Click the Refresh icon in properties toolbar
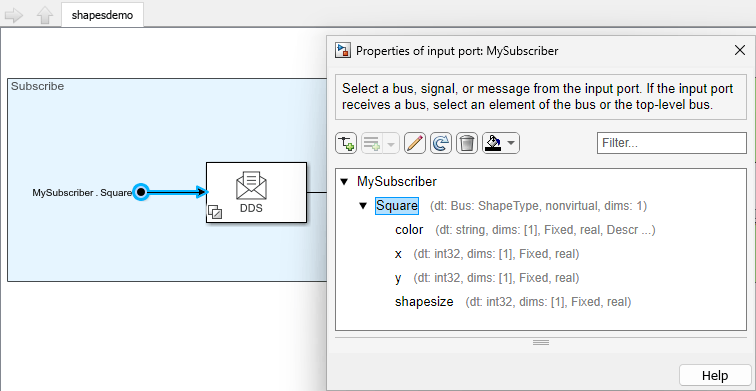This screenshot has width=756, height=391. [x=441, y=143]
